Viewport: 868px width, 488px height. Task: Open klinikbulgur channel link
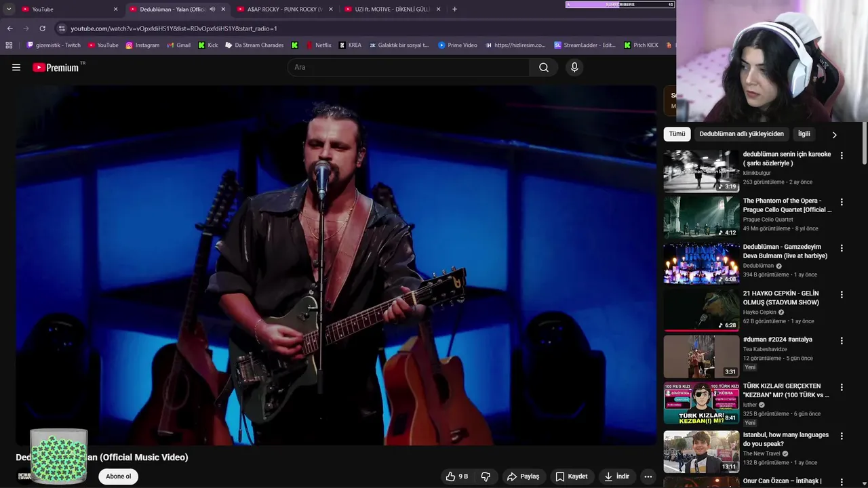pyautogui.click(x=757, y=173)
